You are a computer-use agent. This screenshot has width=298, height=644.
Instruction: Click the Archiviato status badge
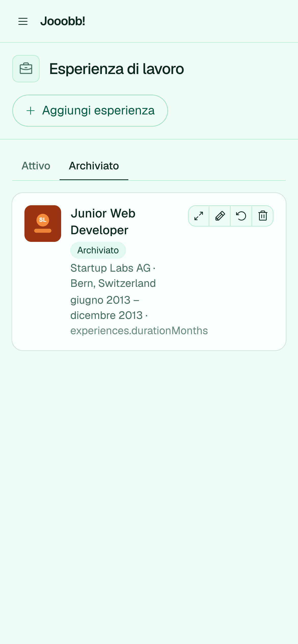98,250
